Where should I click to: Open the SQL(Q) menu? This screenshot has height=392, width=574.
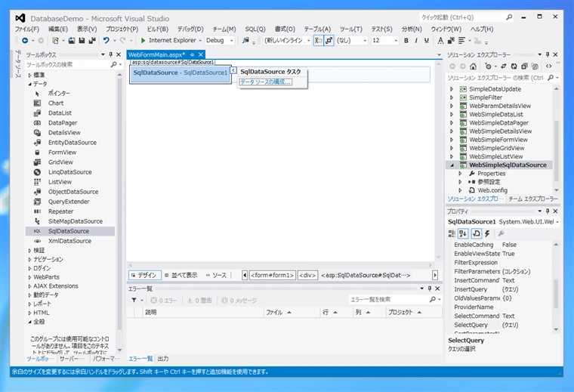point(255,29)
